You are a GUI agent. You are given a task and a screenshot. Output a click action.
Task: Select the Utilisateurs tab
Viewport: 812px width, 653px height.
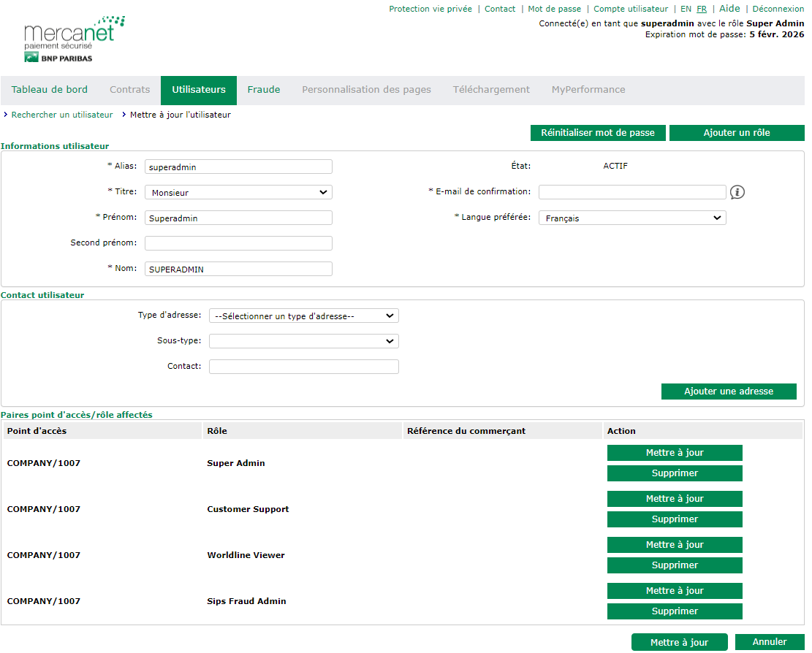[x=199, y=90]
